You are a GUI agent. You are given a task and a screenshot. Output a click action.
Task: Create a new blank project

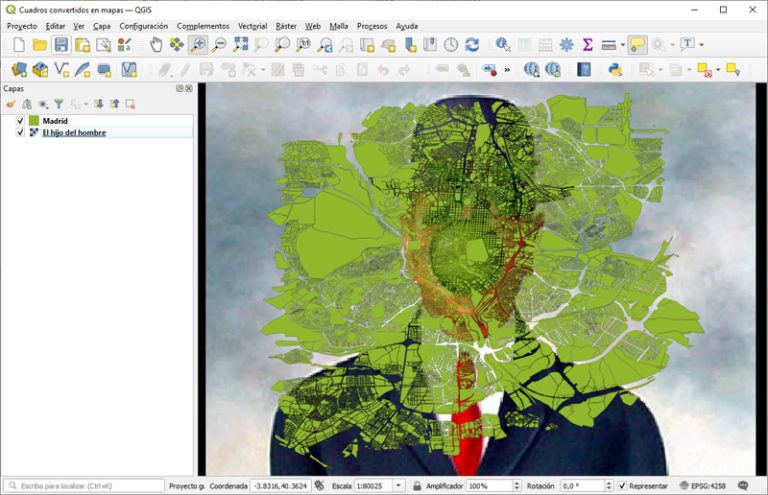pos(19,45)
